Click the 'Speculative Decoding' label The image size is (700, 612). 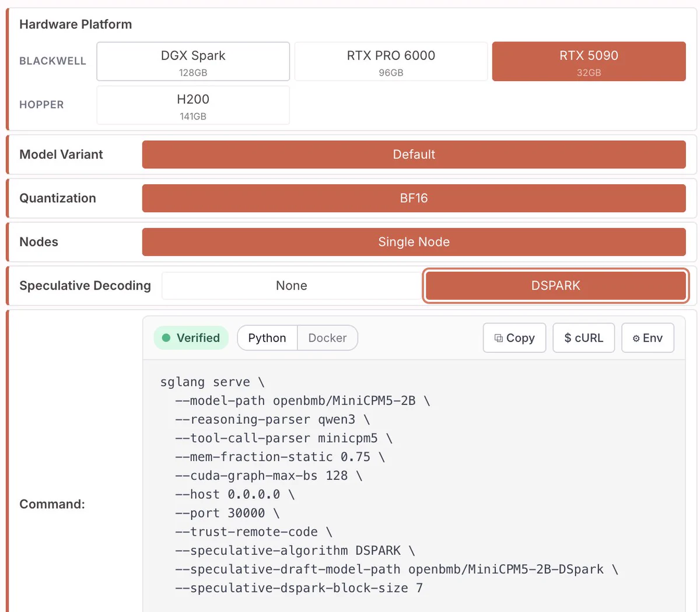[x=85, y=286]
